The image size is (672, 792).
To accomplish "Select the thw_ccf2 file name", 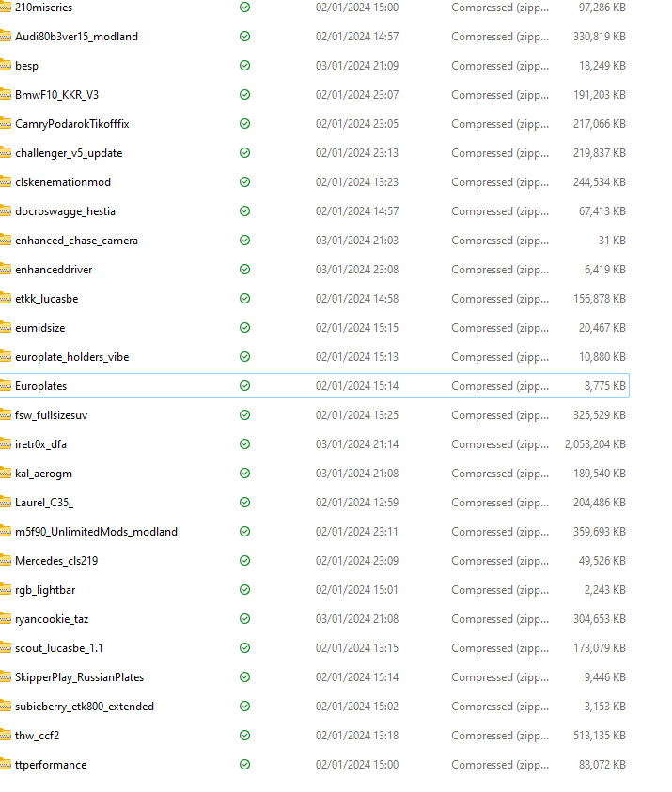I will (x=37, y=736).
